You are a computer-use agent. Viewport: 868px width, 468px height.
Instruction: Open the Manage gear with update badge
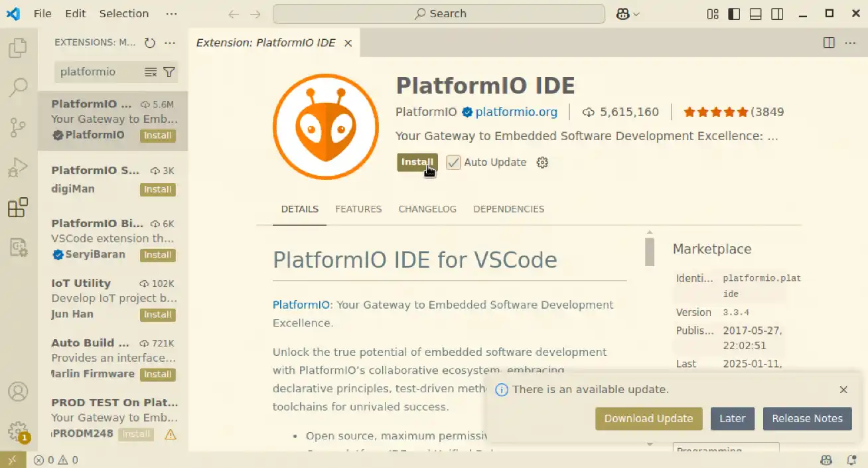18,431
